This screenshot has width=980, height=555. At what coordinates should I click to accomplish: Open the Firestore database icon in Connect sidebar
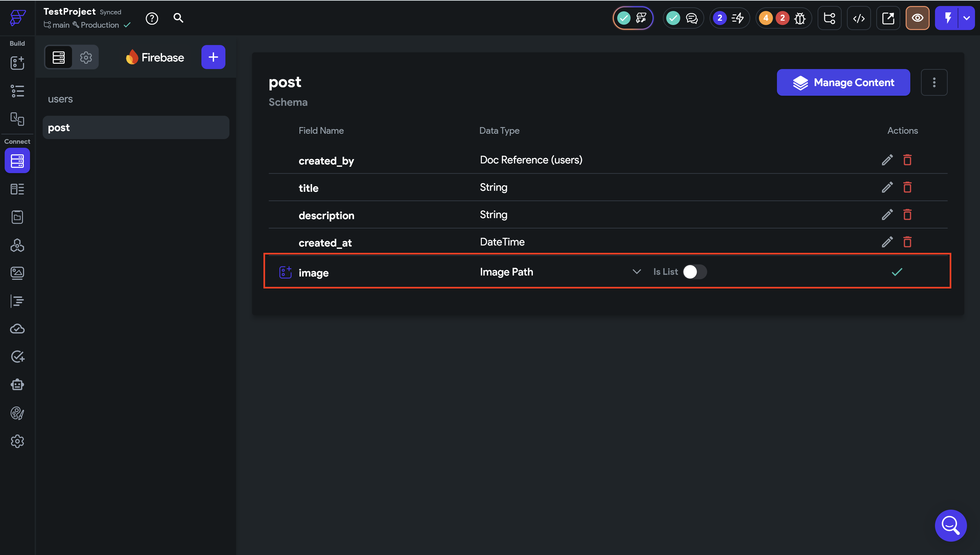[x=17, y=161]
